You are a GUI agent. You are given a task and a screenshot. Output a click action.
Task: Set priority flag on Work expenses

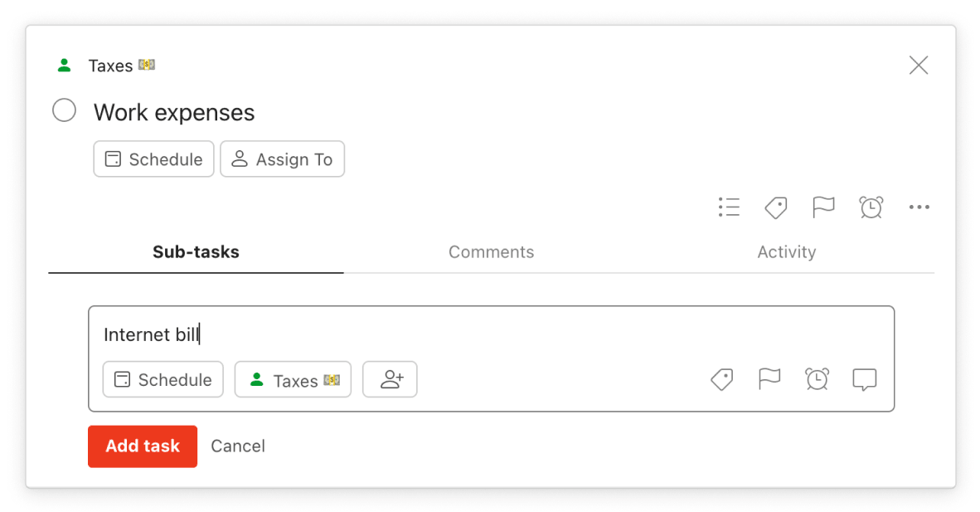point(823,207)
